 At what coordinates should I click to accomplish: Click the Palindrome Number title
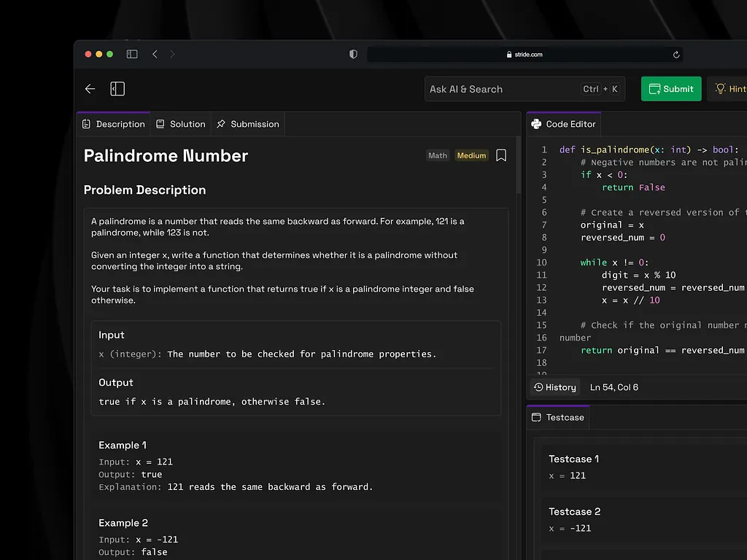[x=166, y=156]
